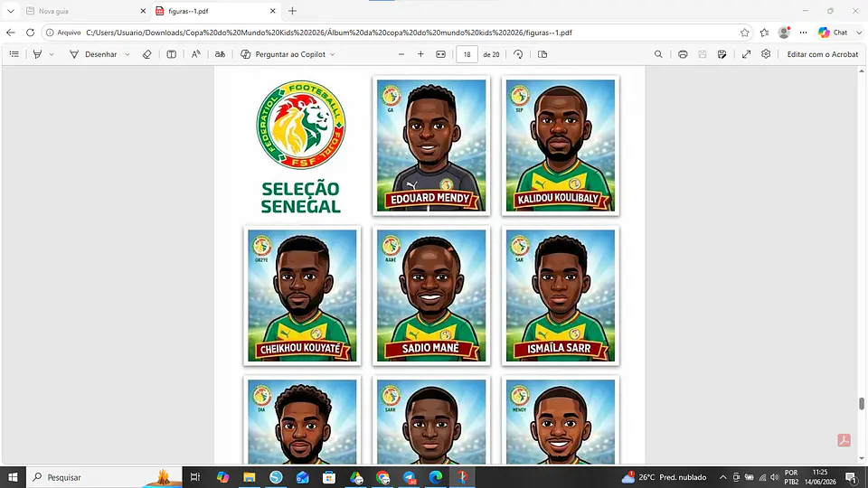Close the figuras--1.pdf tab
The image size is (868, 488).
point(272,11)
